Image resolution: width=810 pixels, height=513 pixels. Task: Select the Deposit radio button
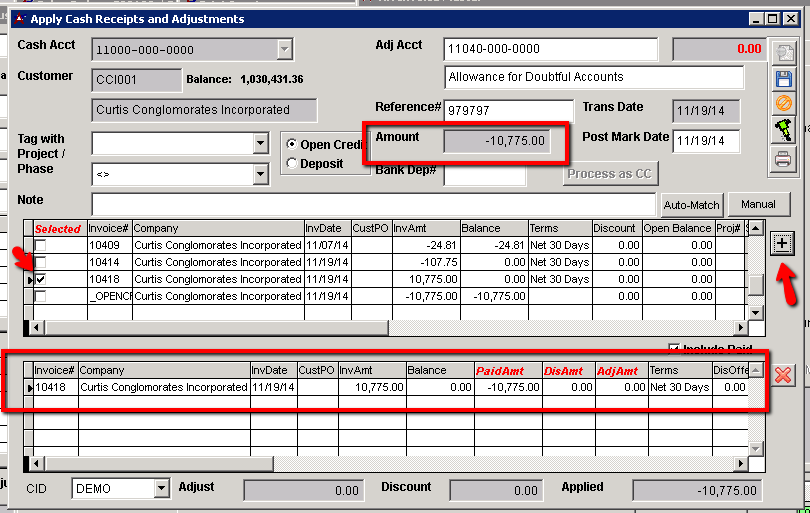291,163
